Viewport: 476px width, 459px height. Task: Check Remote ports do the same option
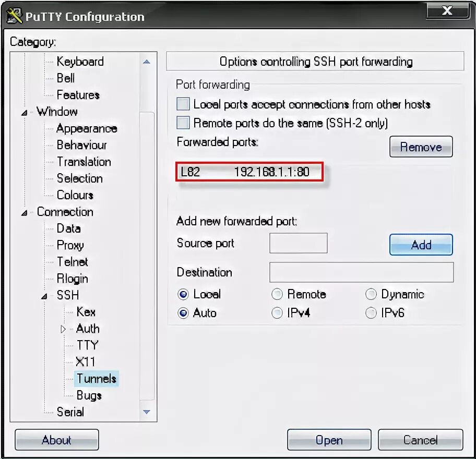coord(183,123)
